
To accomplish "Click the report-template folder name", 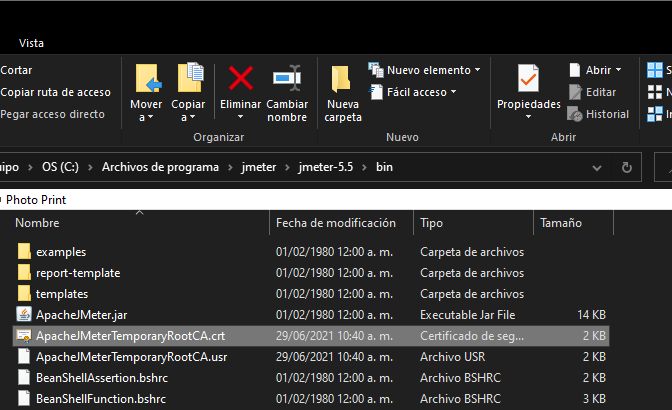I will (78, 273).
